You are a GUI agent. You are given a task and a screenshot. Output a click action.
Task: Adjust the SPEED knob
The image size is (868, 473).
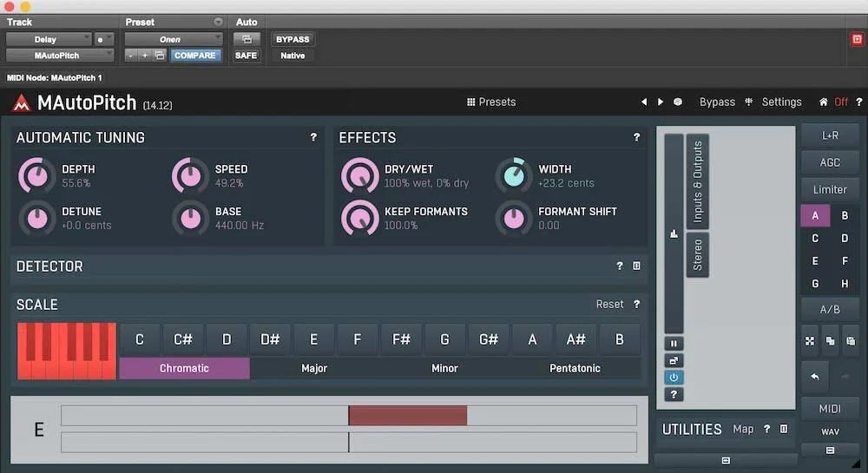tap(190, 175)
